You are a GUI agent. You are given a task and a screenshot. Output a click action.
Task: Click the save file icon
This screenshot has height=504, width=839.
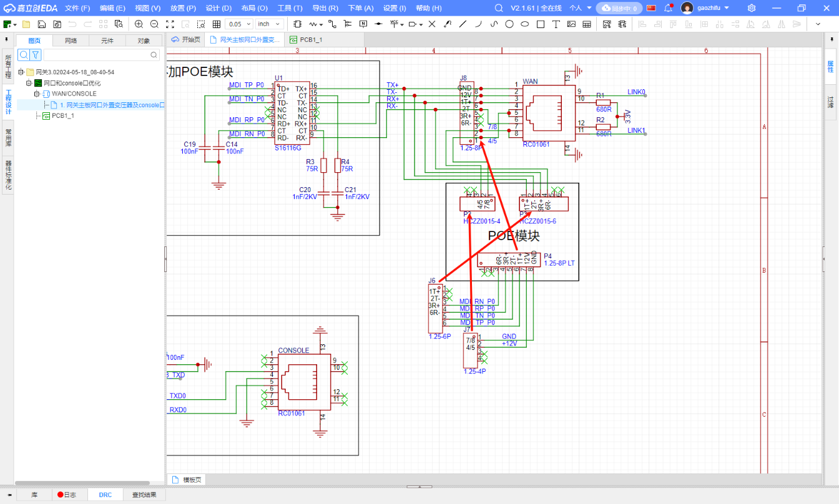pos(41,24)
